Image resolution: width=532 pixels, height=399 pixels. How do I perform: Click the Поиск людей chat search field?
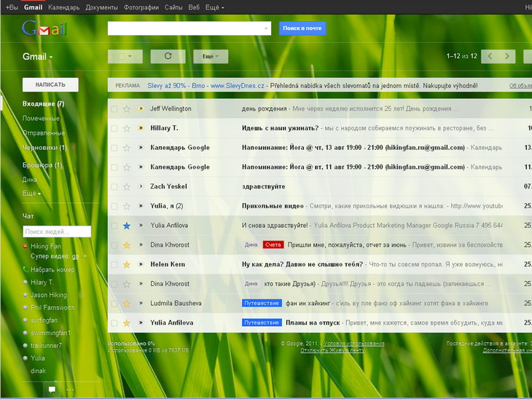(x=57, y=232)
